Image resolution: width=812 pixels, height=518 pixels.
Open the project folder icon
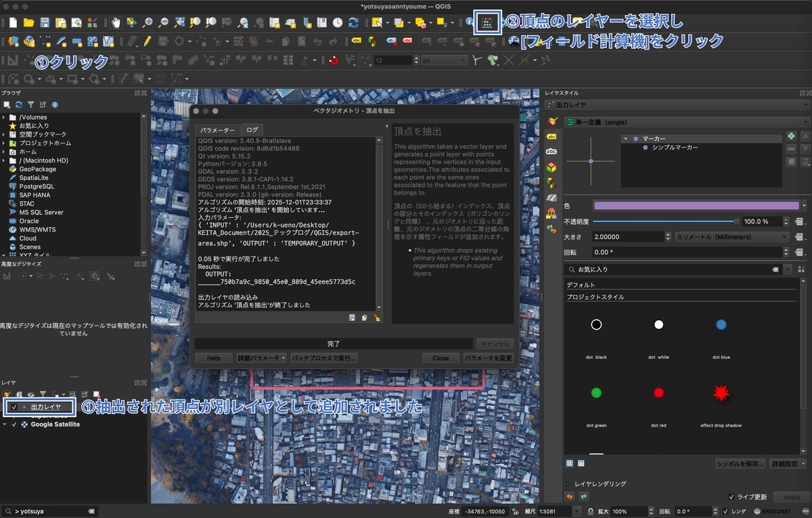[28, 22]
